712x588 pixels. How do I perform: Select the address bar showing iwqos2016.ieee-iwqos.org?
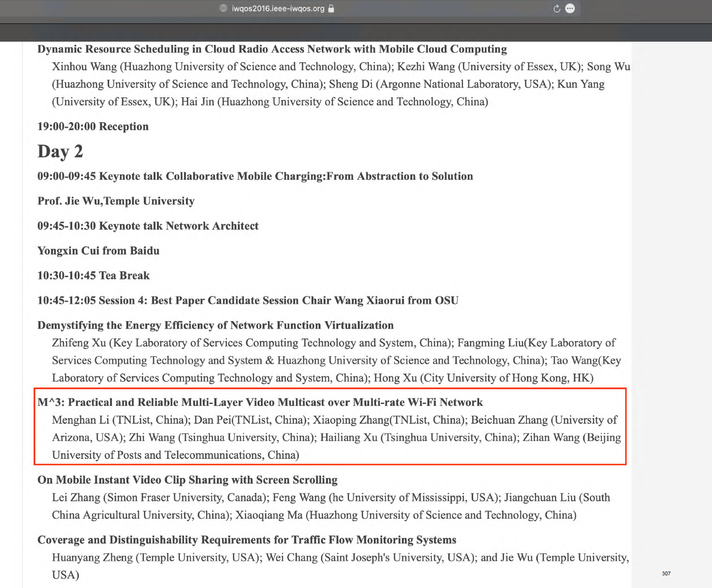[x=278, y=8]
